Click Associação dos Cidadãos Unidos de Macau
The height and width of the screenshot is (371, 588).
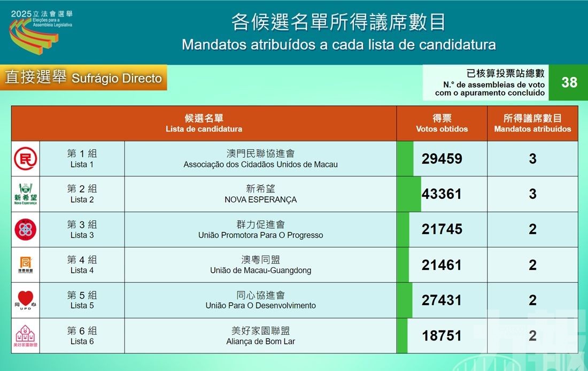click(261, 164)
